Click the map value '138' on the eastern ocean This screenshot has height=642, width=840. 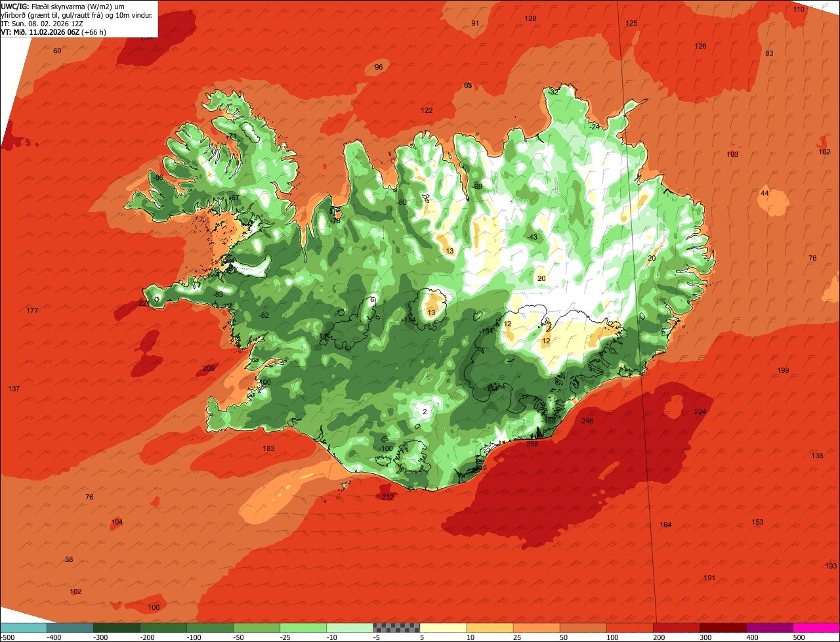click(x=817, y=456)
